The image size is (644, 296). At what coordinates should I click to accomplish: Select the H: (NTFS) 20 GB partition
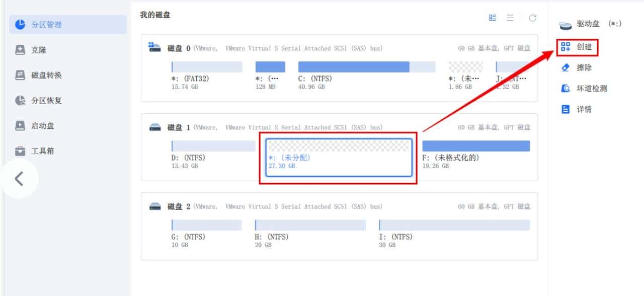pyautogui.click(x=310, y=225)
